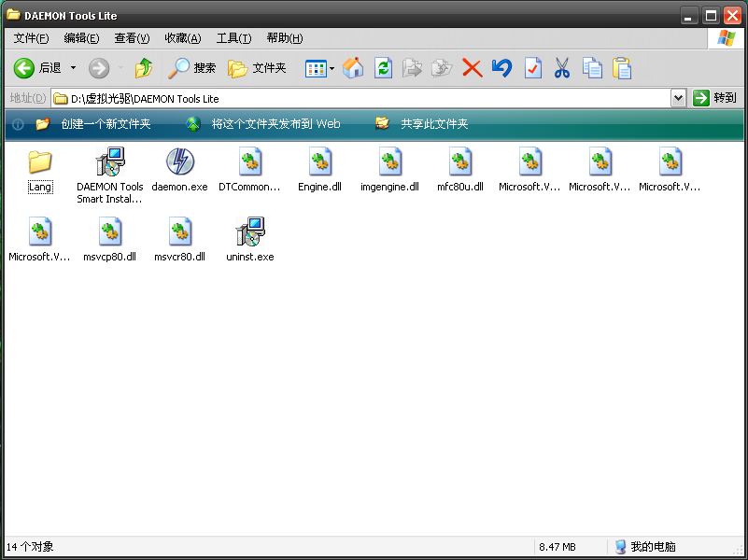
Task: Toggle the Folders (文件夹) pane button
Action: [x=258, y=68]
